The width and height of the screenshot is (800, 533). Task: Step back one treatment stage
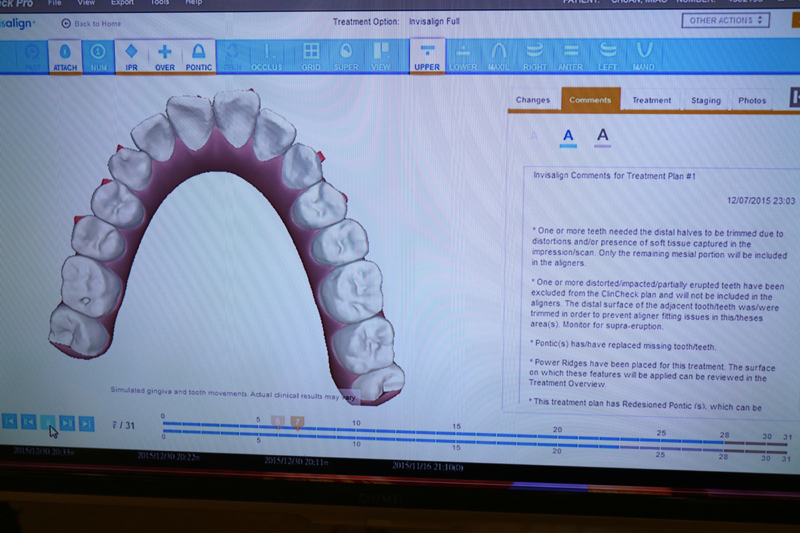29,422
